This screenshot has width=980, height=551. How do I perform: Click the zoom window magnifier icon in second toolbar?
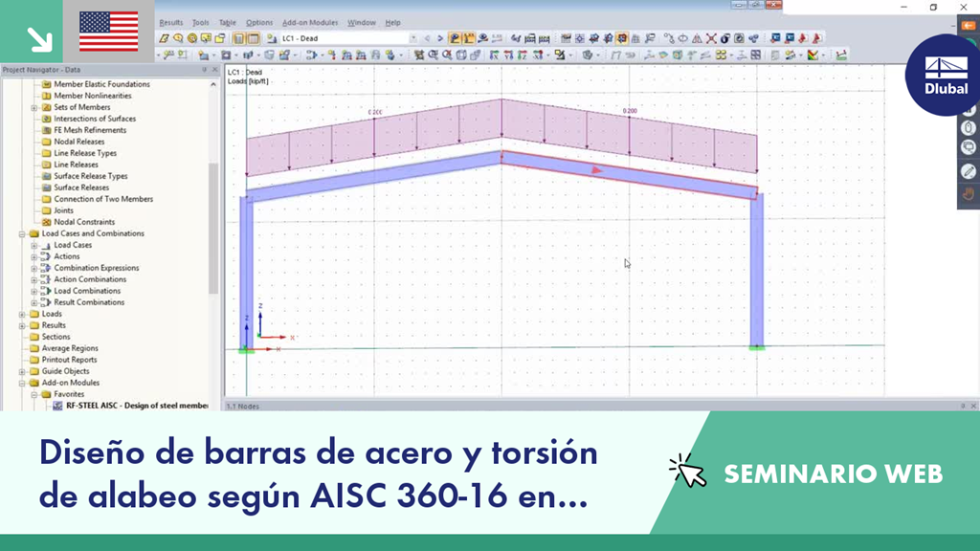pyautogui.click(x=434, y=55)
